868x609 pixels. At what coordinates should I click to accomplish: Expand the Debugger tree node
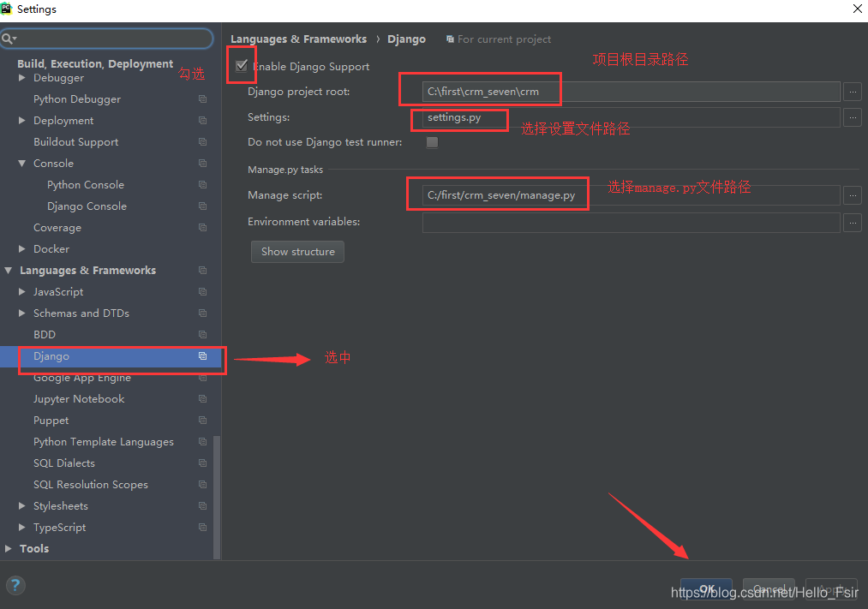coord(22,78)
